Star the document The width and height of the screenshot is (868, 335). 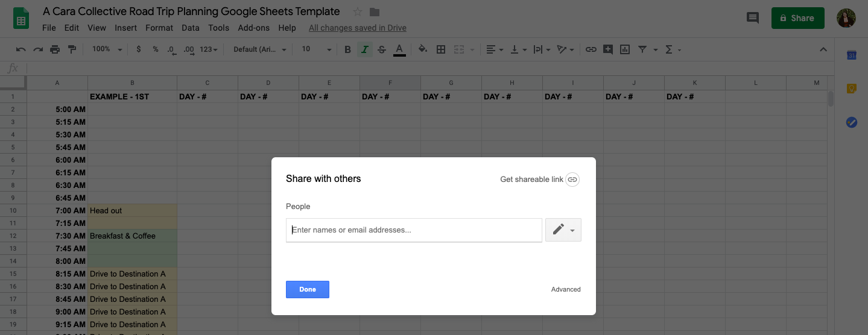[x=358, y=12]
